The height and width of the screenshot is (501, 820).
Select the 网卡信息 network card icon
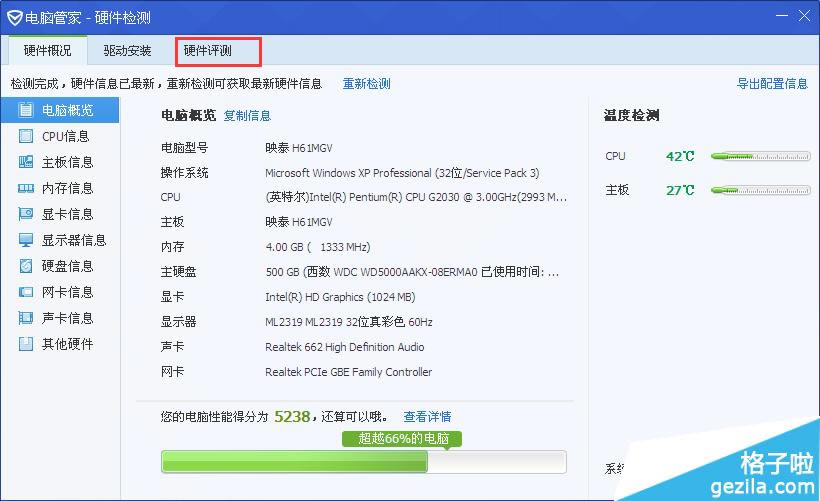25,292
